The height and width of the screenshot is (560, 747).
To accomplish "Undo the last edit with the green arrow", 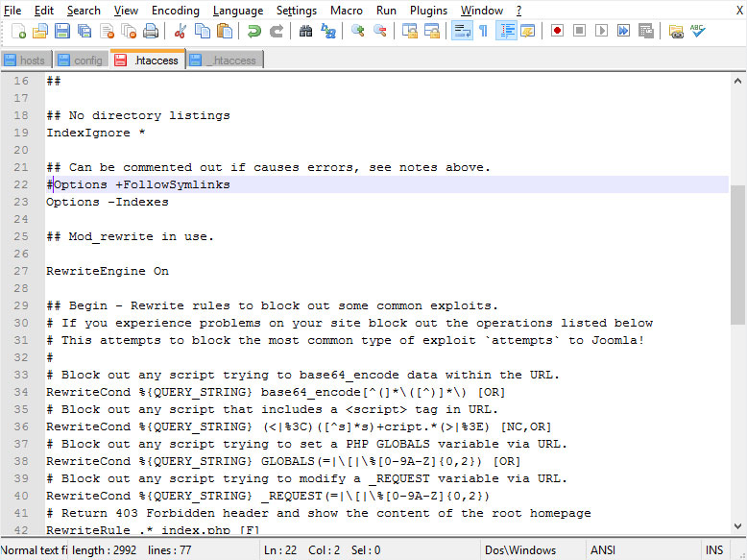I will coord(253,31).
